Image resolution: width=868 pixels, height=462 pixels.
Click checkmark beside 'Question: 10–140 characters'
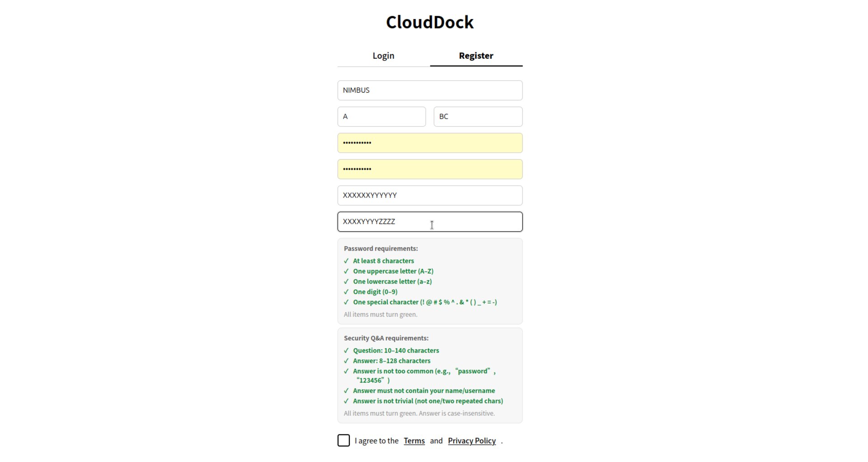pos(346,351)
